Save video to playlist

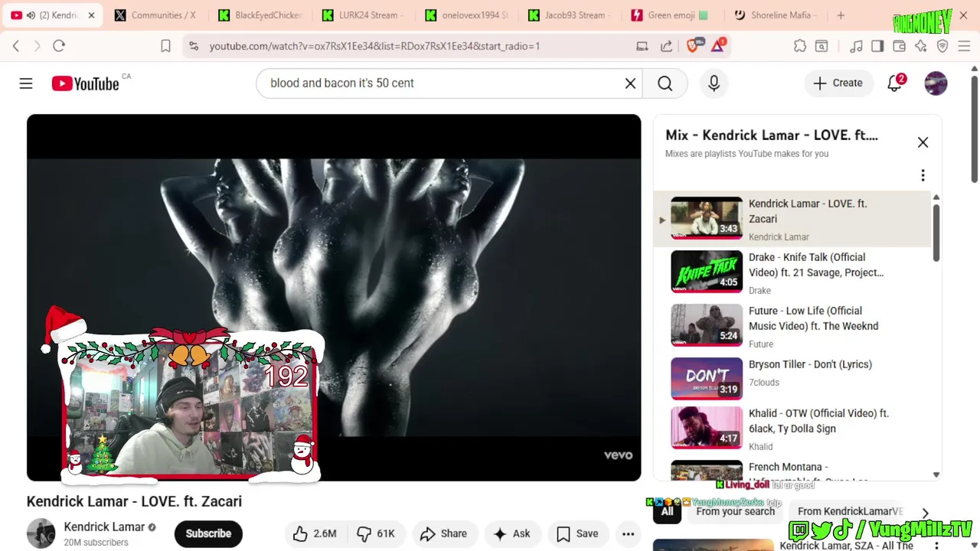pos(578,533)
